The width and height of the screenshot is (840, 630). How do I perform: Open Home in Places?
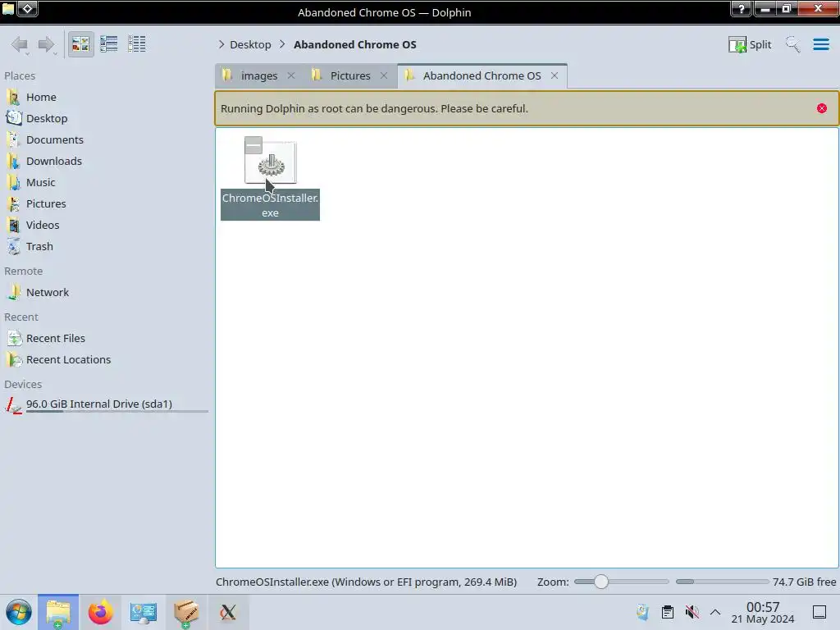pos(41,97)
